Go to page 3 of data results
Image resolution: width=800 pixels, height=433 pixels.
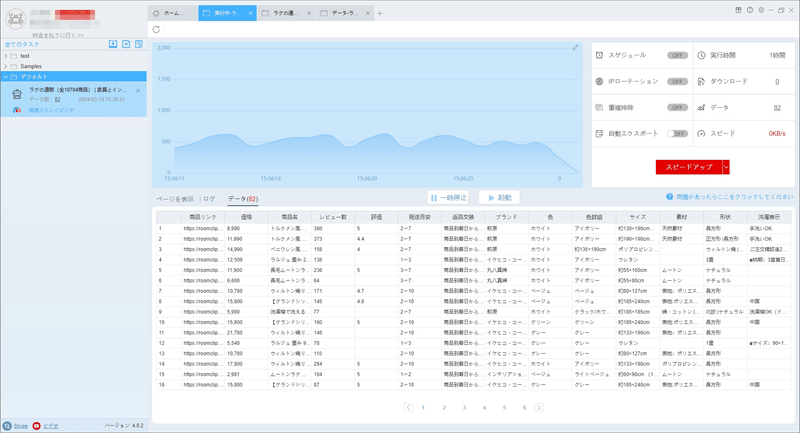tap(464, 407)
